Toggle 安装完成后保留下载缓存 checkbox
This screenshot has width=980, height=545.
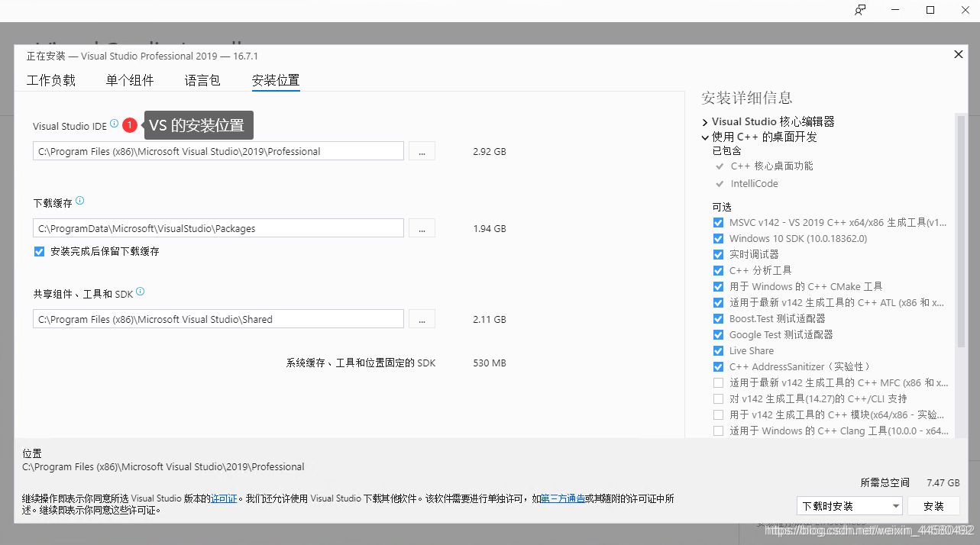tap(40, 251)
